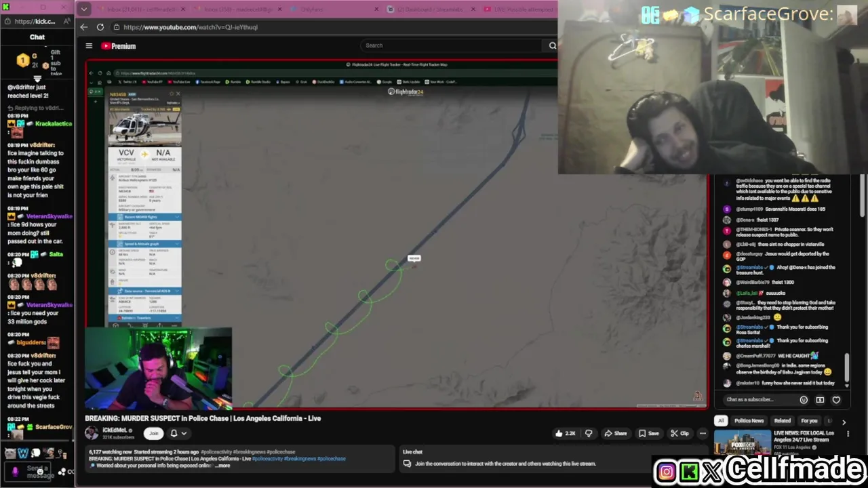Expand the description with ...more

pos(222,466)
